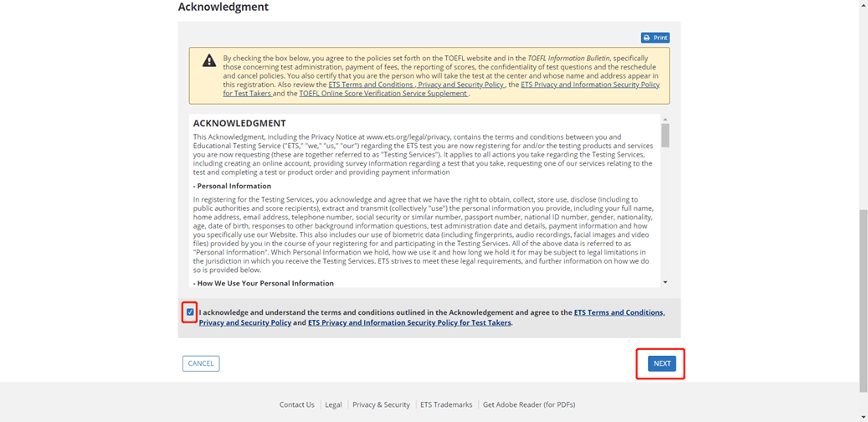Image resolution: width=868 pixels, height=422 pixels.
Task: Click ETS Trademarks footer link
Action: pos(446,404)
